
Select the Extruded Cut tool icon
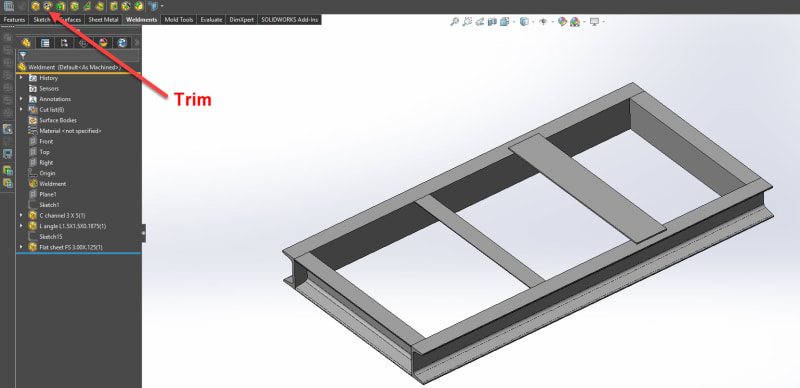click(x=113, y=6)
